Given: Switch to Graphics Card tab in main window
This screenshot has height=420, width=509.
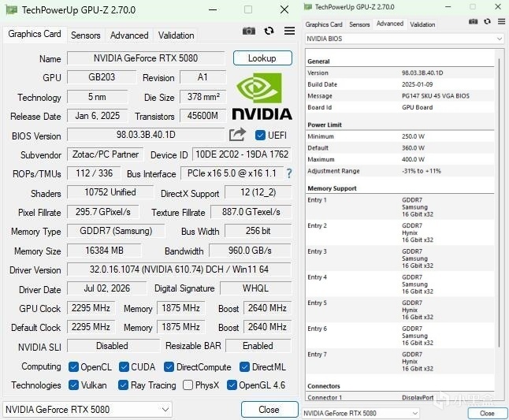Looking at the screenshot, I should click(x=35, y=34).
